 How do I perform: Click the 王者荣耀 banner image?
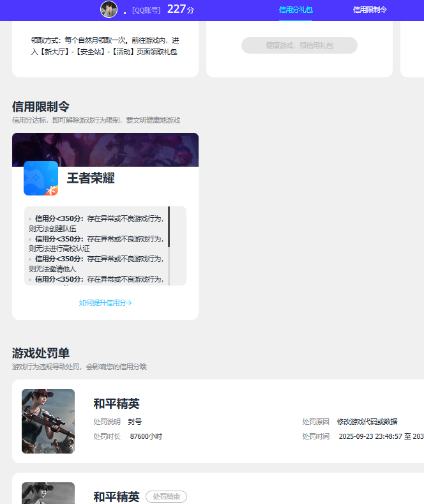coord(105,149)
